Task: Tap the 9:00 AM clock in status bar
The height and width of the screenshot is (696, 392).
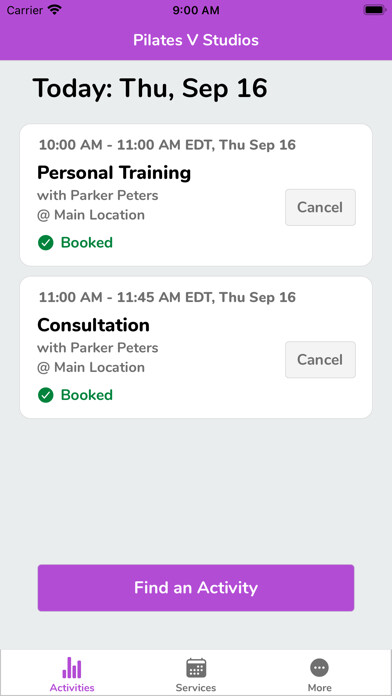Action: coord(196,10)
